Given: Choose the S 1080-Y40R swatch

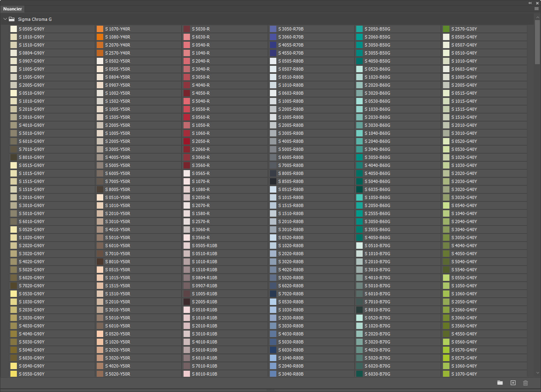Looking at the screenshot, I should point(100,37).
